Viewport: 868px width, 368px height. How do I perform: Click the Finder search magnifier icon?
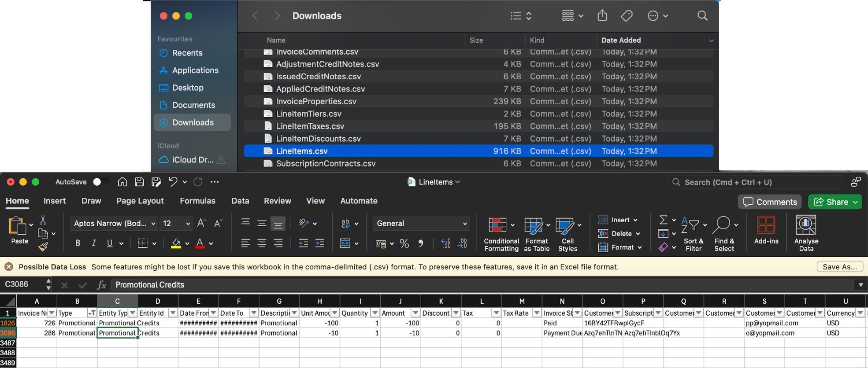(702, 16)
